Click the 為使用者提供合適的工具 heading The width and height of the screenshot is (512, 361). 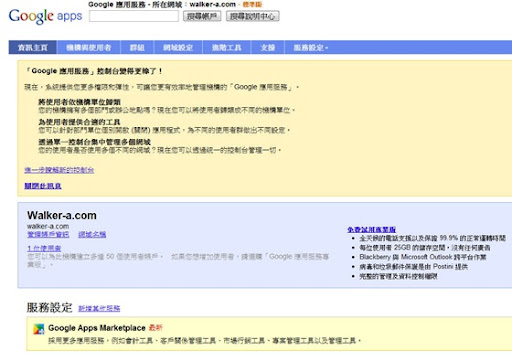79,122
